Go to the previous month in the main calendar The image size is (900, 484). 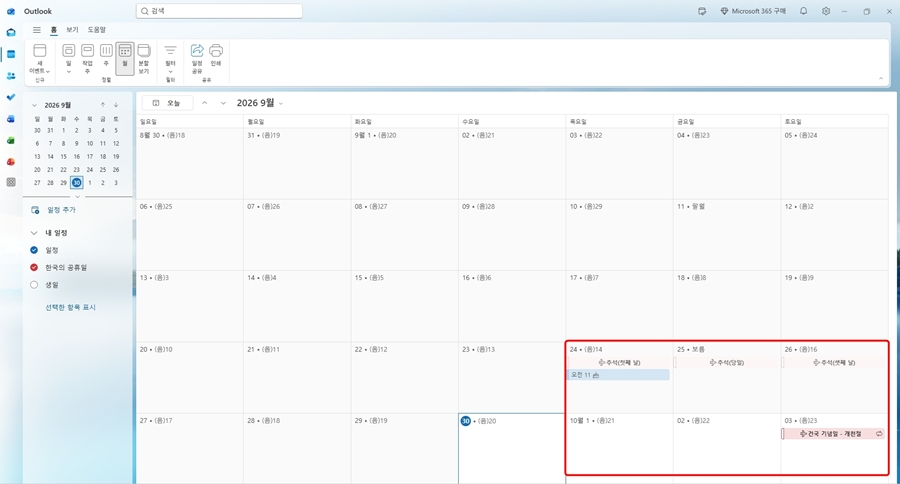click(204, 103)
